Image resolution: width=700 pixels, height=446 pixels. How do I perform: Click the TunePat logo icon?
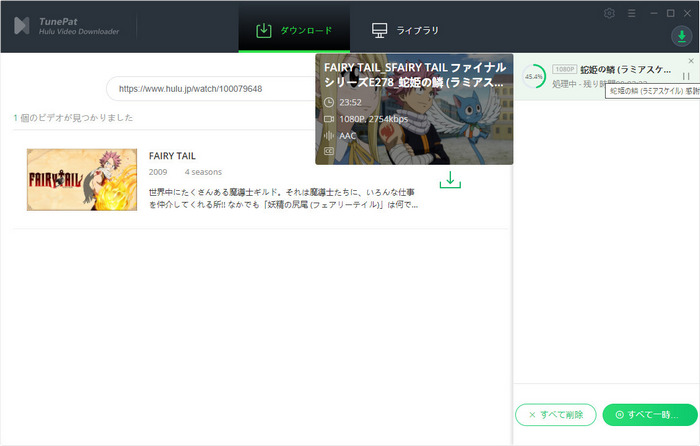[21, 26]
